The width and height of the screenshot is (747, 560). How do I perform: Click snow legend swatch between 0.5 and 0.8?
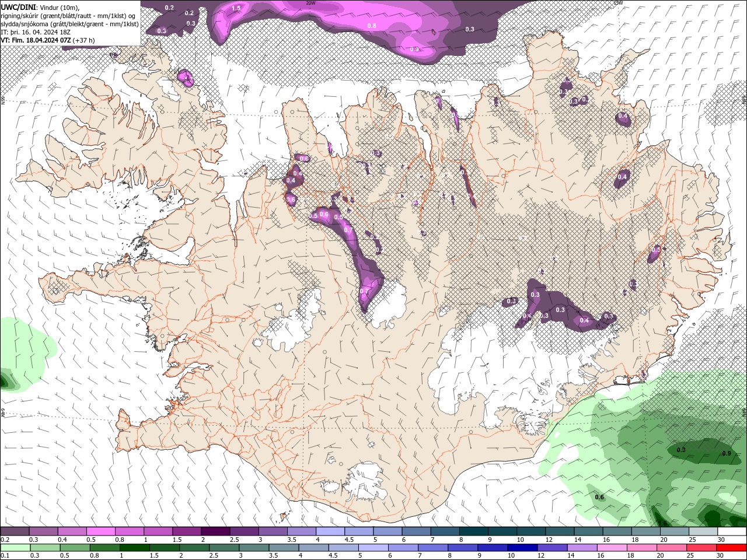tap(101, 531)
